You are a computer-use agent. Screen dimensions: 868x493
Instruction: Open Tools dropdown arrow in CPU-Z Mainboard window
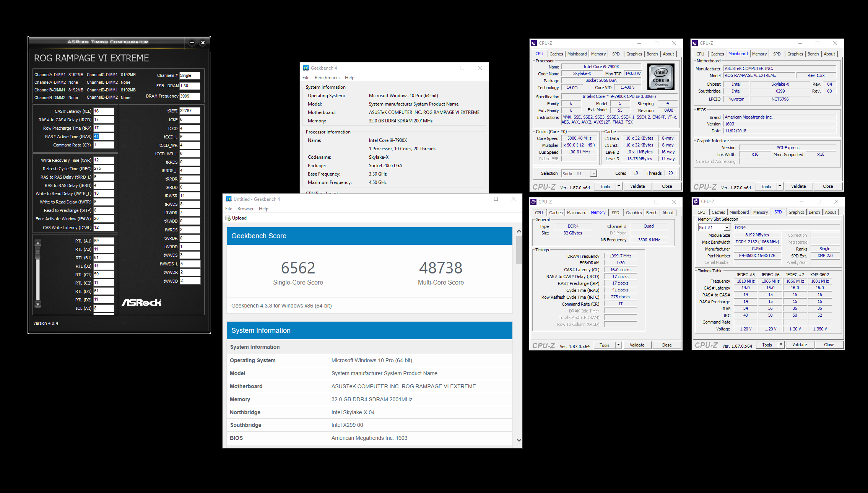[780, 186]
